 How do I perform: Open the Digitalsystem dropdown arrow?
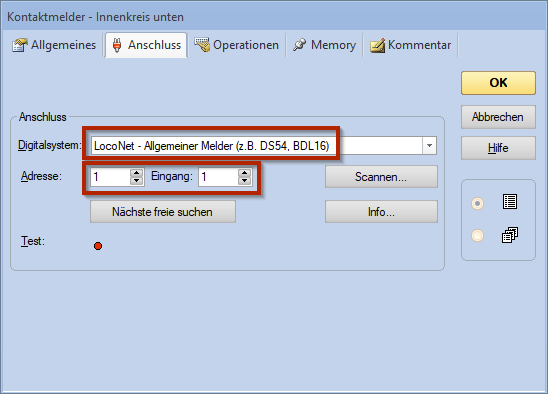430,145
